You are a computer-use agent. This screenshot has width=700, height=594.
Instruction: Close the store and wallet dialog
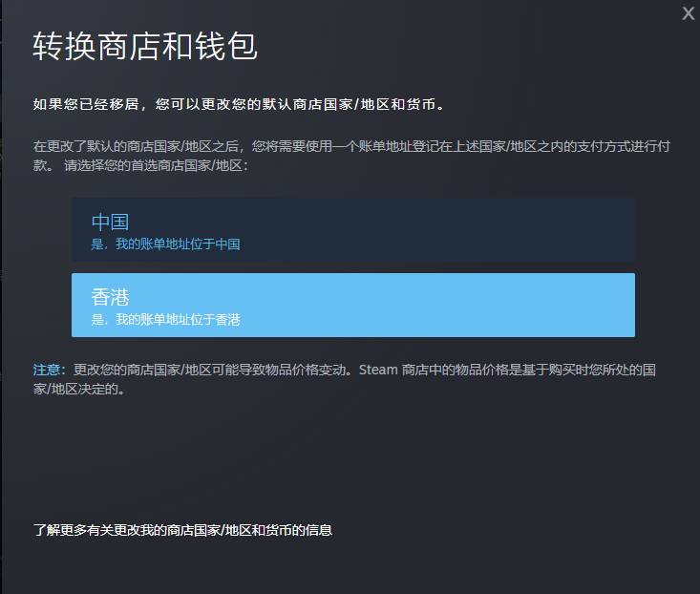click(x=688, y=13)
